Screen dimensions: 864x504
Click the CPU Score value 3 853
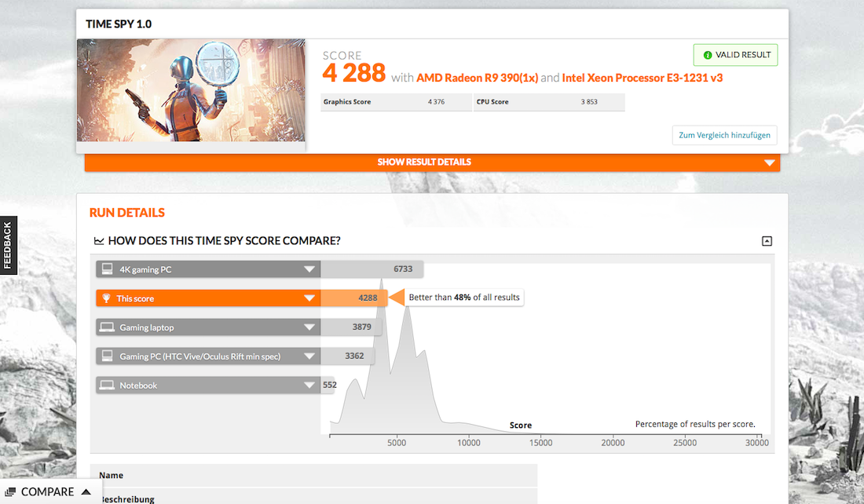pos(589,102)
